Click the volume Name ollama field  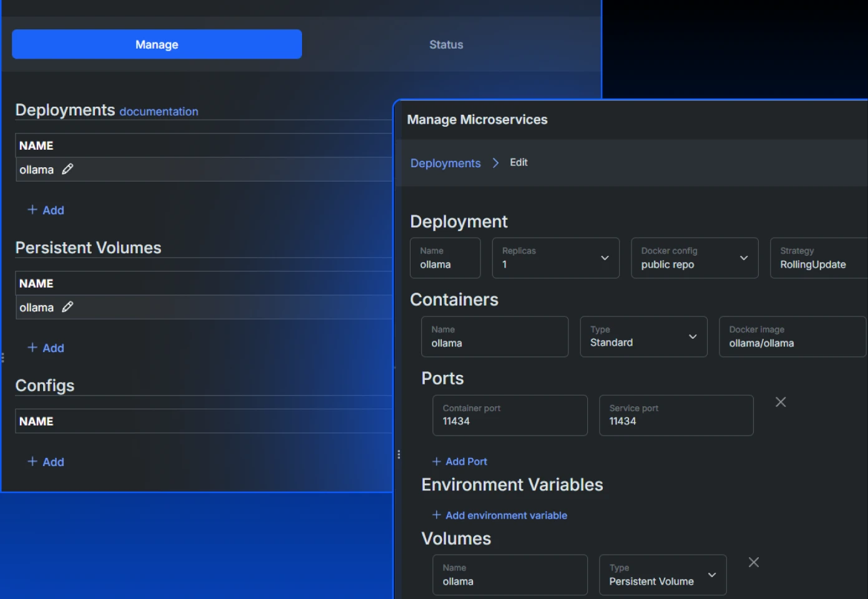(510, 575)
